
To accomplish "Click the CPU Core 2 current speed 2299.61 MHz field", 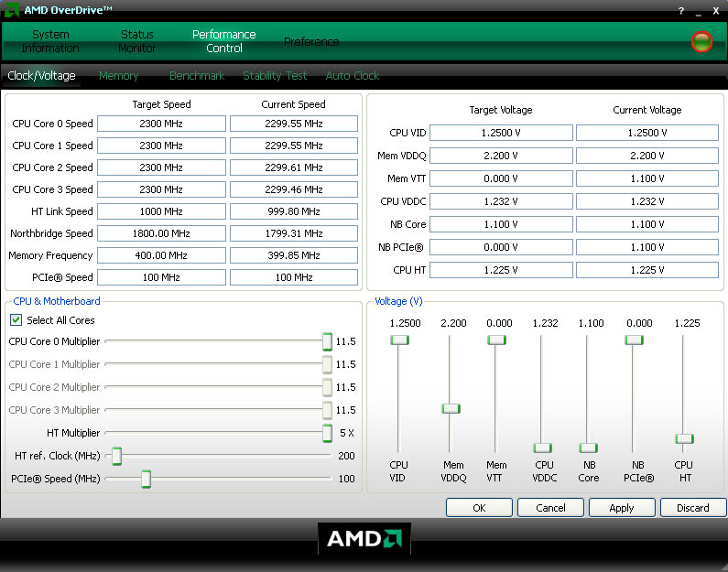I will tap(294, 167).
